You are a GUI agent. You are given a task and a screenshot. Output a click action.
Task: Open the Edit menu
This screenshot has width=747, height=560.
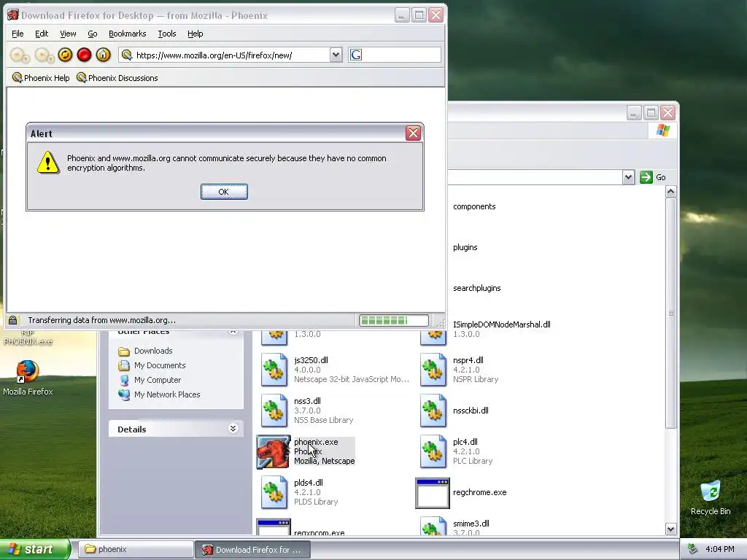pos(42,34)
